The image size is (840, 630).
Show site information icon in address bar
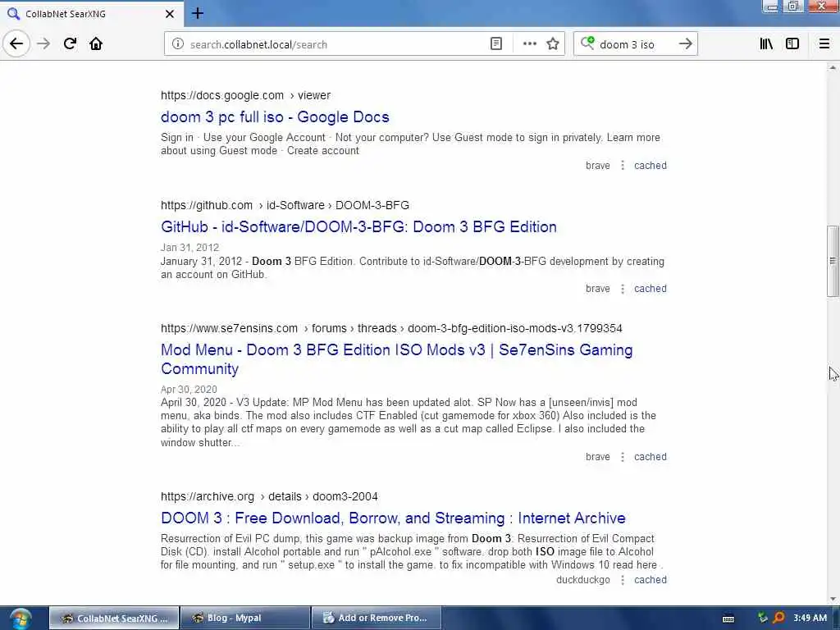178,44
